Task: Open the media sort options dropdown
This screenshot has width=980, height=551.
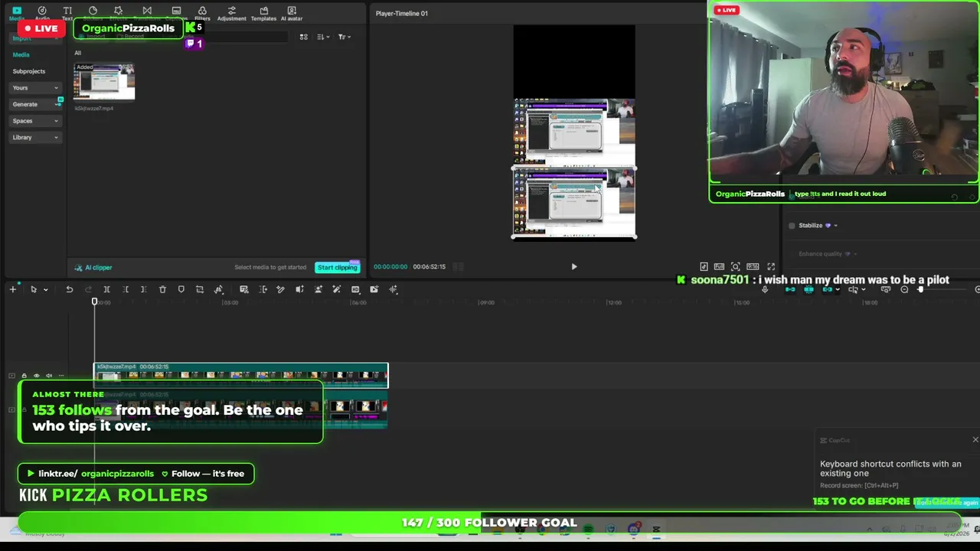Action: click(x=323, y=37)
